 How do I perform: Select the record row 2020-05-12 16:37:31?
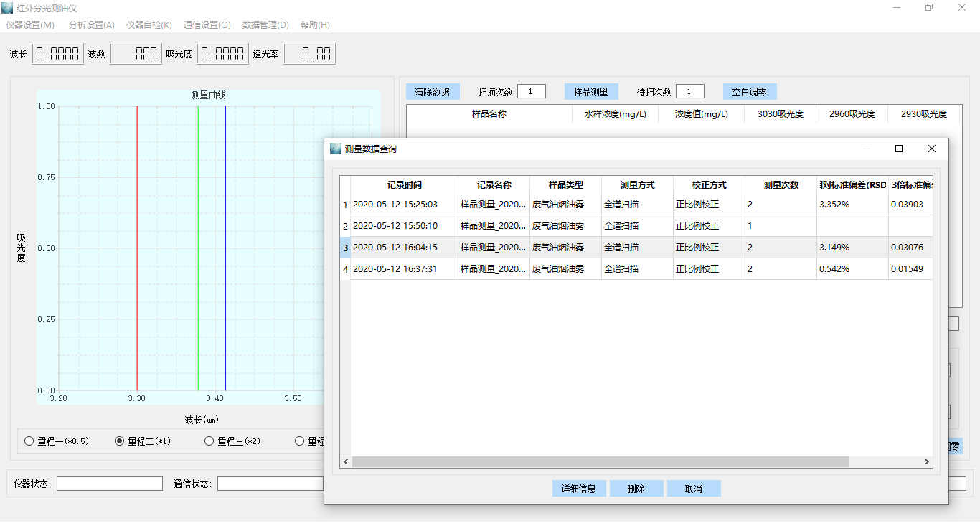pos(405,269)
